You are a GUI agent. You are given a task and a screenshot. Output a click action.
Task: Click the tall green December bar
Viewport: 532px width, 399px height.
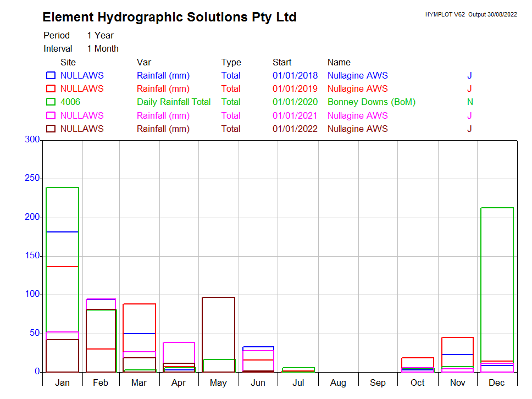[x=497, y=275]
